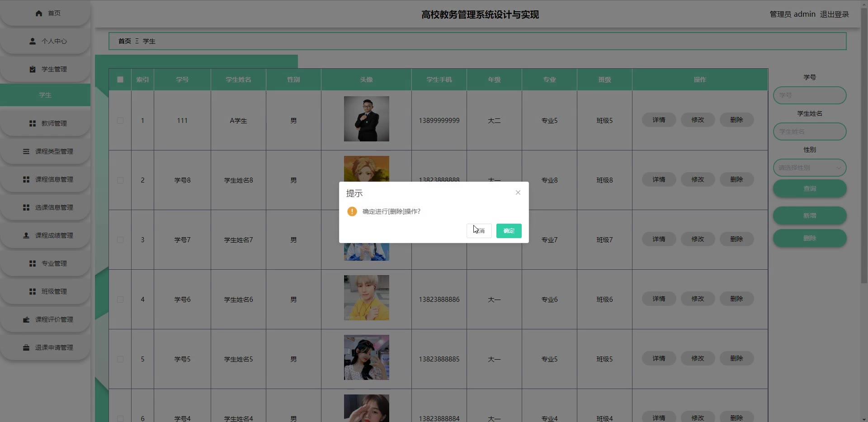Click the grid icon beside 专业管理
Image resolution: width=868 pixels, height=422 pixels.
coord(33,263)
